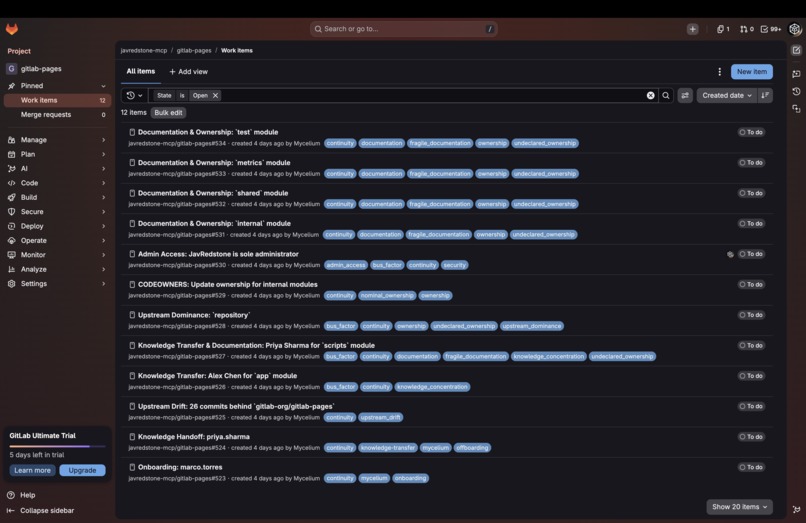Viewport: 806px width, 523px height.
Task: Click nominal_ownership label on CODEOWNERS item
Action: tap(387, 296)
